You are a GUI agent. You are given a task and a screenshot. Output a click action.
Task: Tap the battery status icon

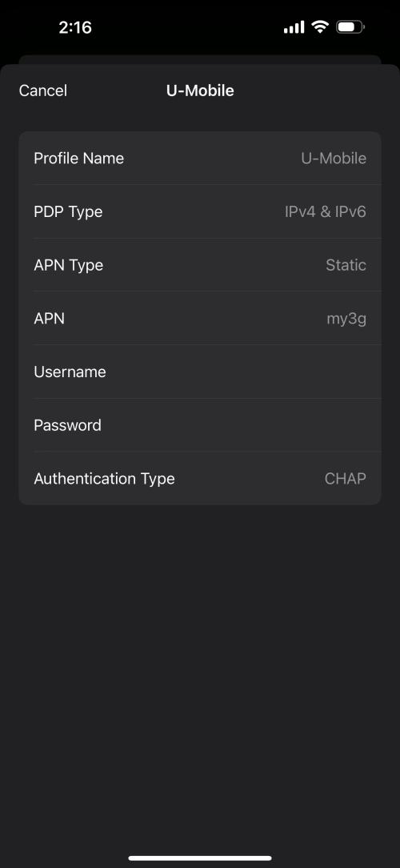point(350,26)
